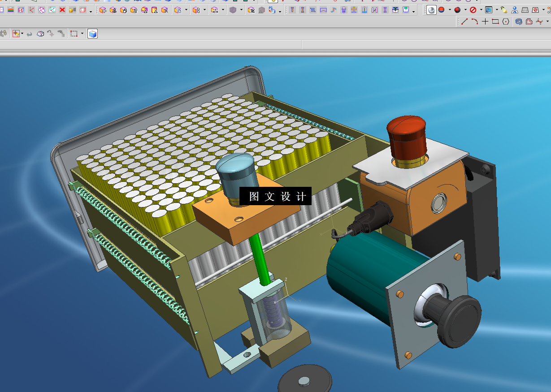
Task: Expand dropdown next to gray hexagon icon
Action: tap(241, 10)
